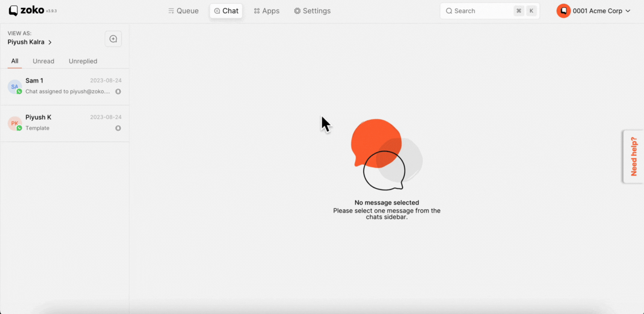
Task: Click the Queue list icon
Action: [171, 11]
